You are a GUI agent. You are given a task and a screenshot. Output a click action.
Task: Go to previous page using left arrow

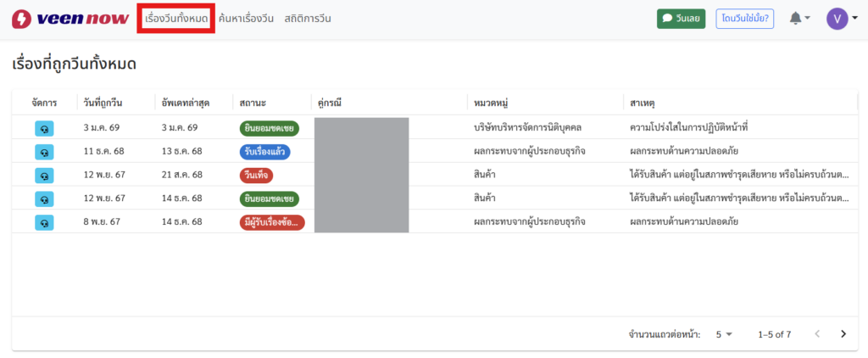pyautogui.click(x=817, y=334)
